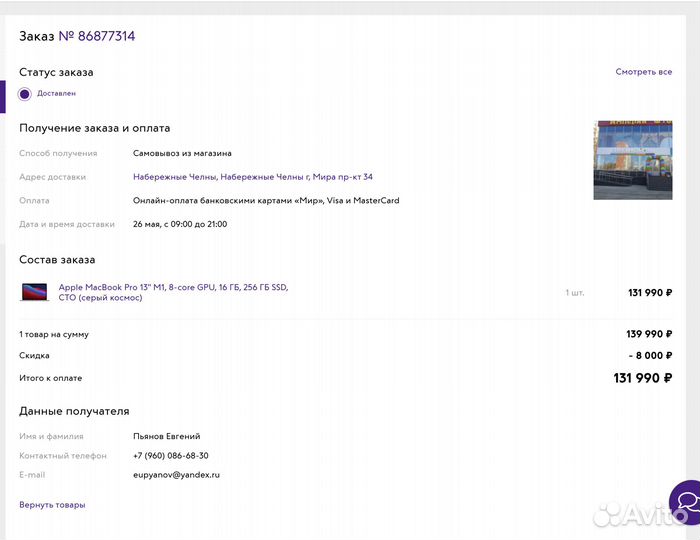Click total 'Итого к оплате' amount 131 990 ₽
This screenshot has width=700, height=540.
coord(642,378)
